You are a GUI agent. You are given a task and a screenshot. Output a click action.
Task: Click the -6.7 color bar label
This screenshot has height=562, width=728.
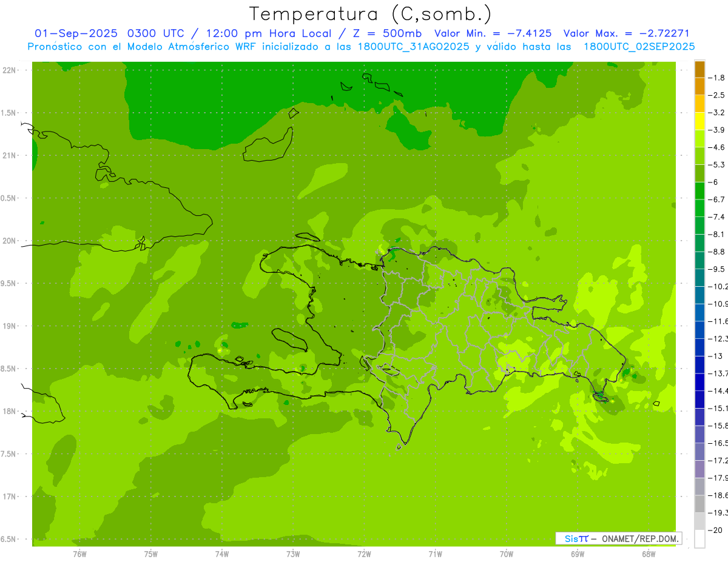[716, 199]
